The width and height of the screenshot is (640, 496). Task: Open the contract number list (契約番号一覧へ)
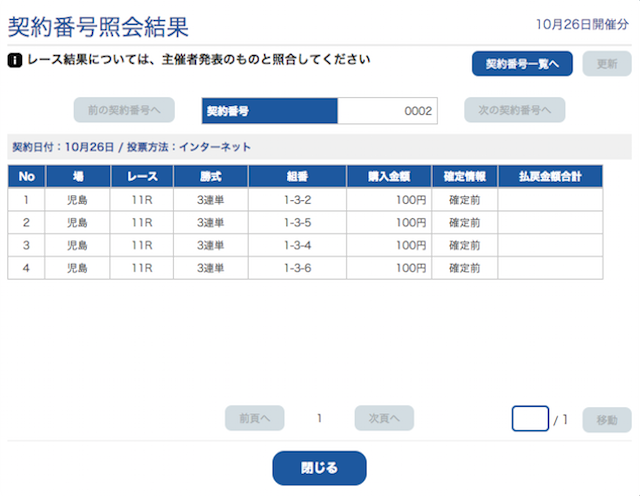tap(522, 63)
